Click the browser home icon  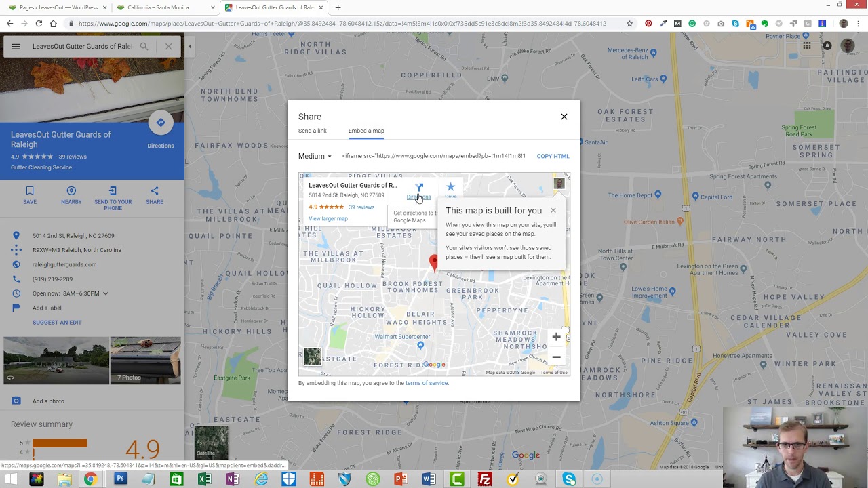point(53,24)
